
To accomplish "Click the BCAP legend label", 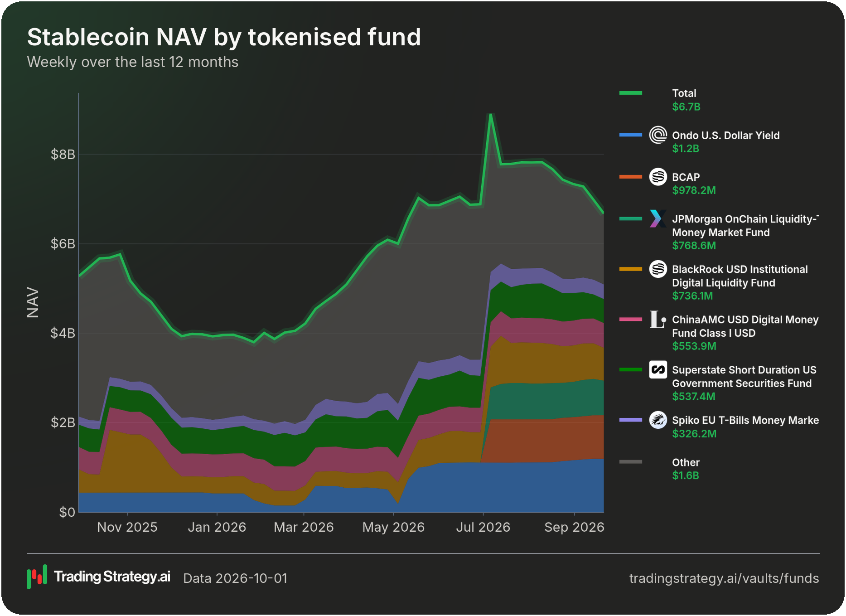I will (686, 177).
